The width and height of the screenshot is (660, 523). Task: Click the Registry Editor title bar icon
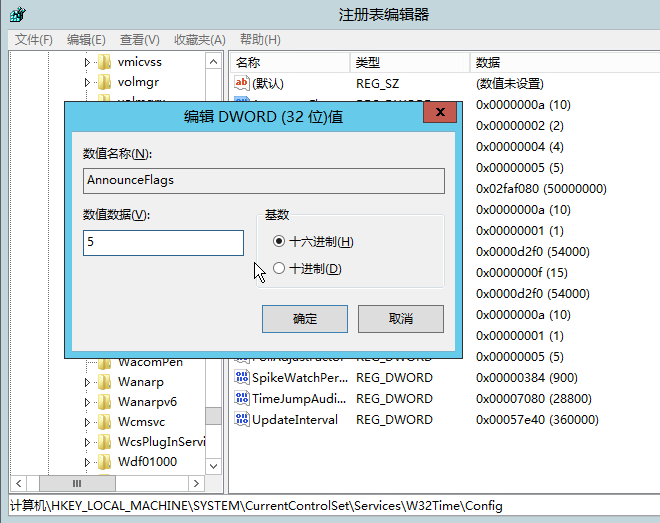tap(17, 14)
